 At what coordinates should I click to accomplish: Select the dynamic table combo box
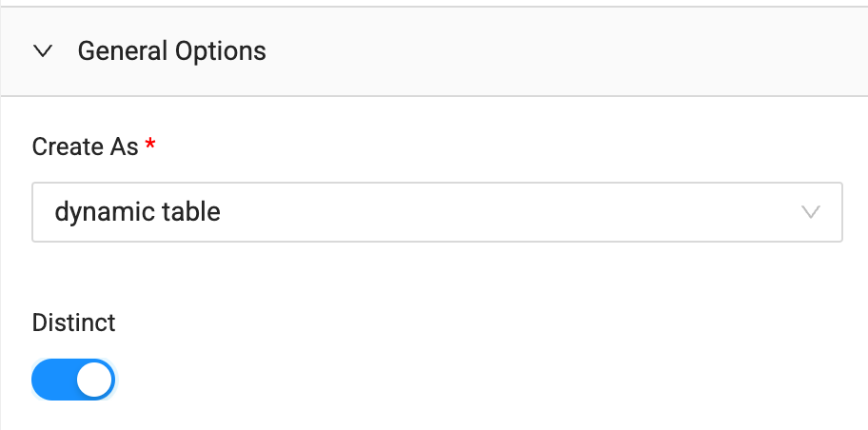coord(437,212)
